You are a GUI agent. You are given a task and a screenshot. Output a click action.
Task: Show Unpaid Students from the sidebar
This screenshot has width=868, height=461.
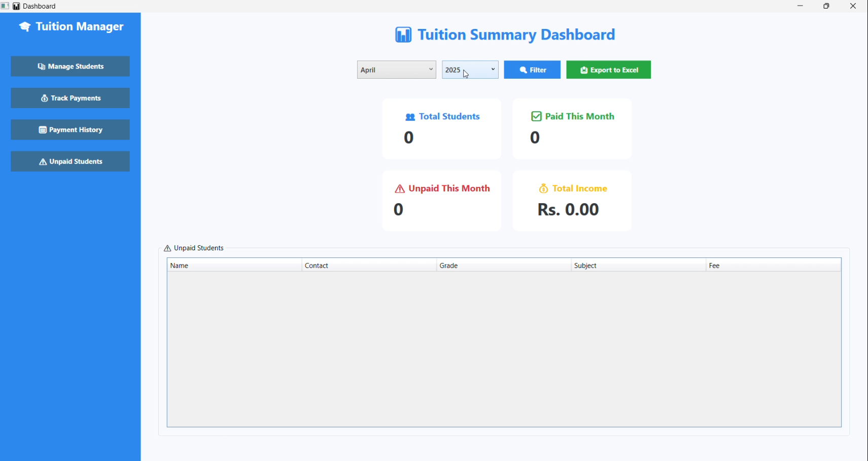(x=71, y=161)
